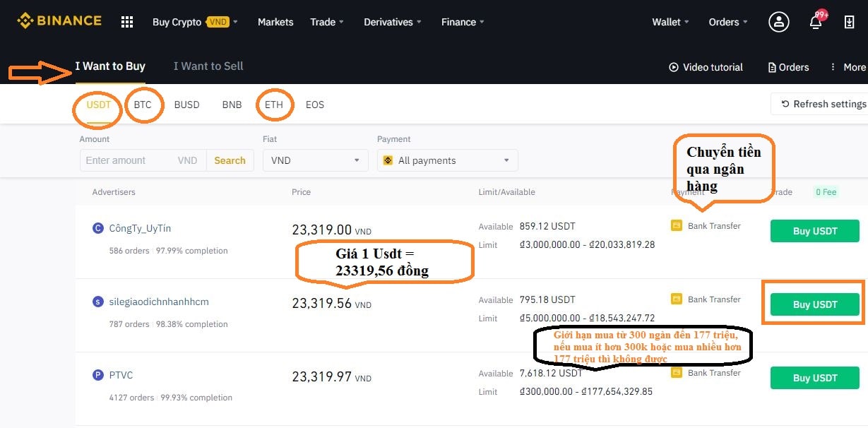The width and height of the screenshot is (868, 428).
Task: Click Buy USDT for silegiaodichnhanhhcm
Action: 814,304
